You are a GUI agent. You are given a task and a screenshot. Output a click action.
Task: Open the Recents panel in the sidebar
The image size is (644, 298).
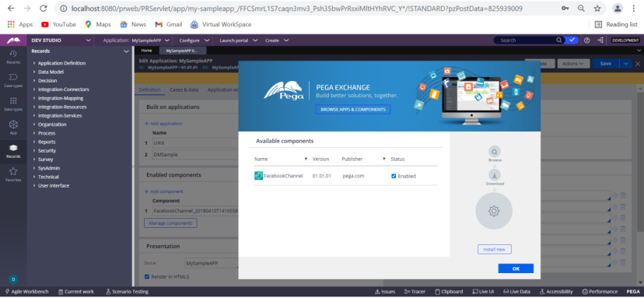[13, 57]
